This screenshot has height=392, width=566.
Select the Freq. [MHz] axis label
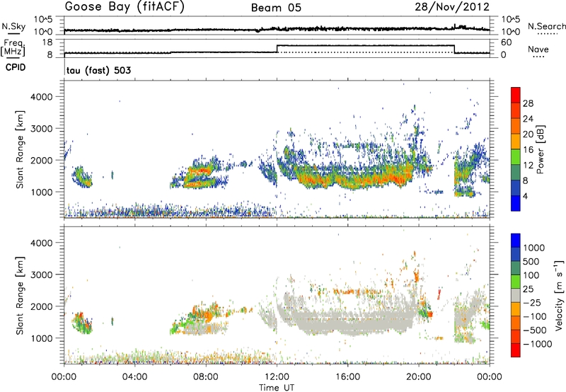click(x=13, y=48)
